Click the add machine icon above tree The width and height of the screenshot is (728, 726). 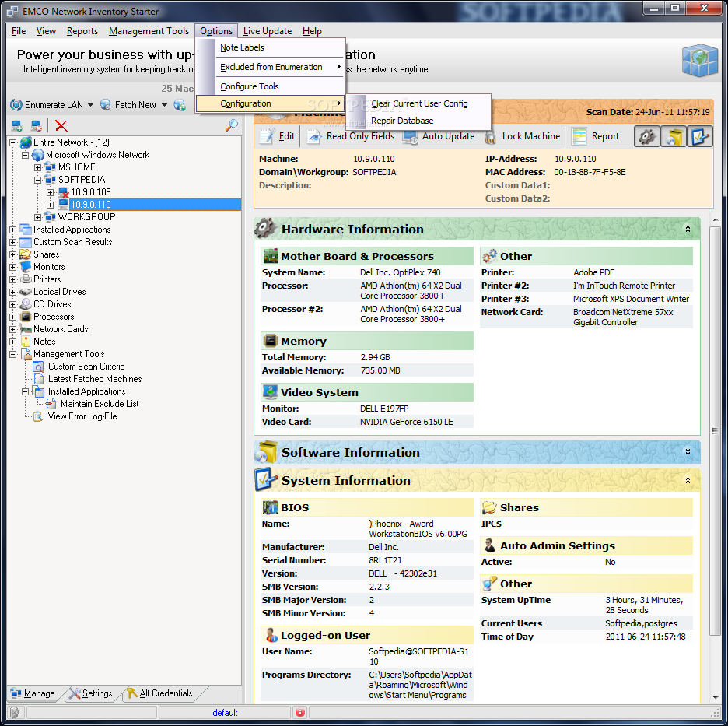coord(17,125)
